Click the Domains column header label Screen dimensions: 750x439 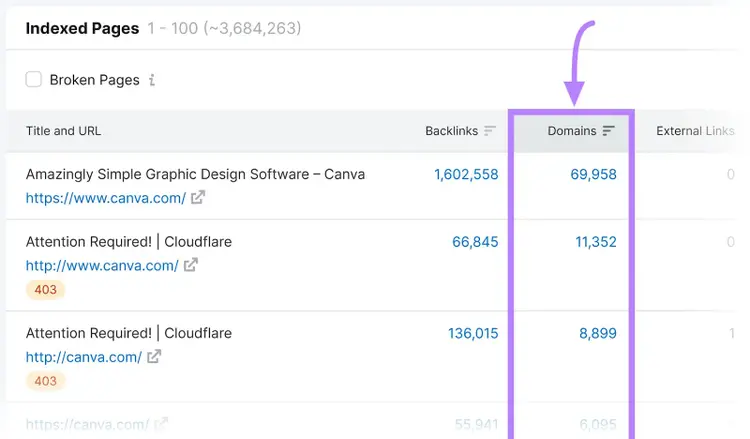click(x=572, y=131)
